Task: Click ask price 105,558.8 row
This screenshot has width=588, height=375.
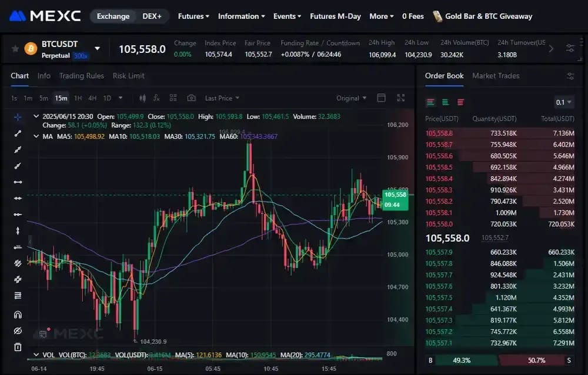Action: click(500, 133)
